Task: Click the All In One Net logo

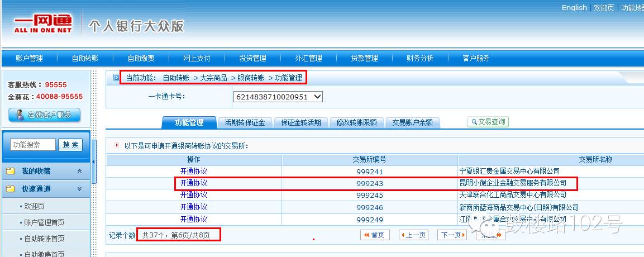Action: click(42, 24)
